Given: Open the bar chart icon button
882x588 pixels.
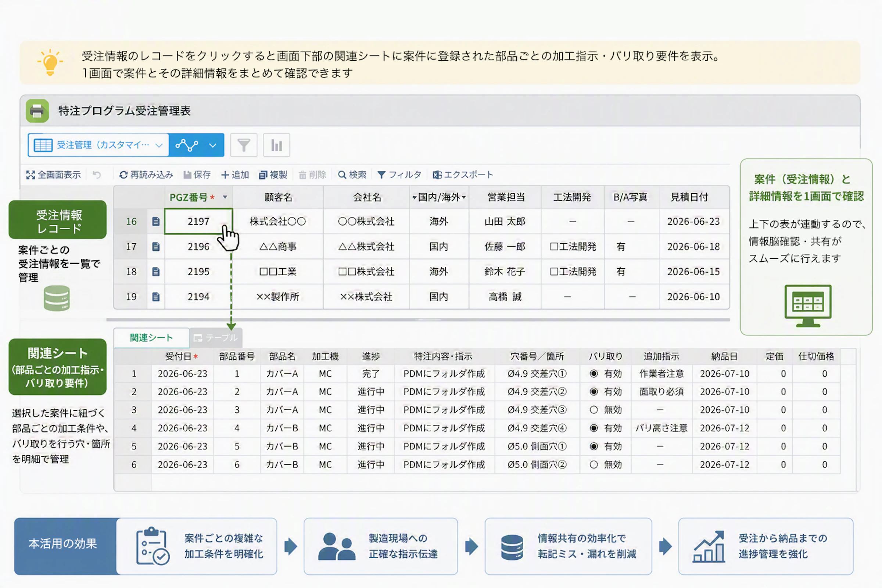Looking at the screenshot, I should pos(277,145).
